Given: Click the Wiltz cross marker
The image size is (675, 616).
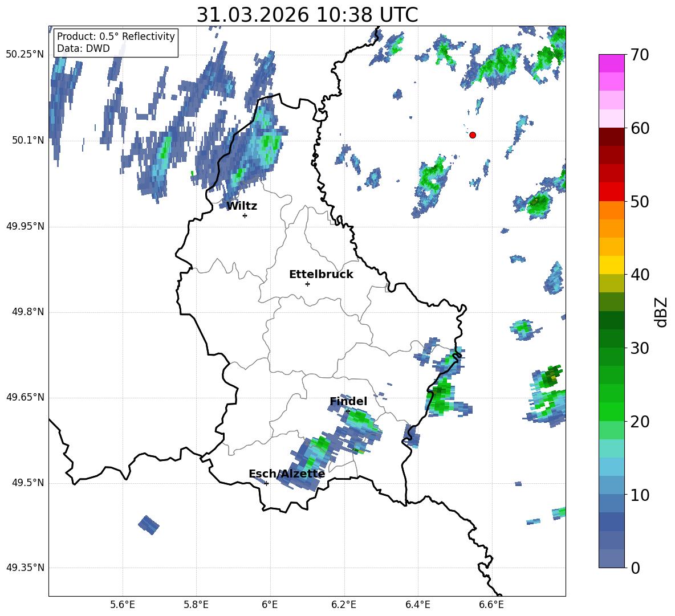Looking at the screenshot, I should click(245, 215).
